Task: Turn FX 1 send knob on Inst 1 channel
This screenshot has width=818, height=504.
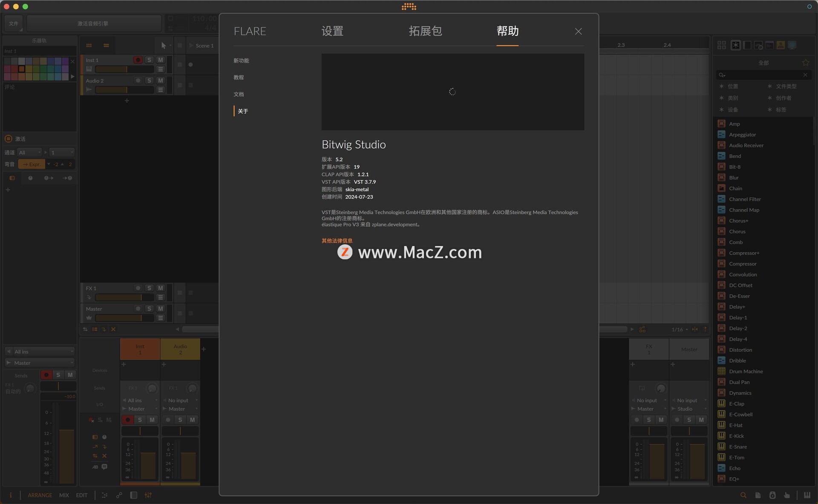Action: (152, 388)
